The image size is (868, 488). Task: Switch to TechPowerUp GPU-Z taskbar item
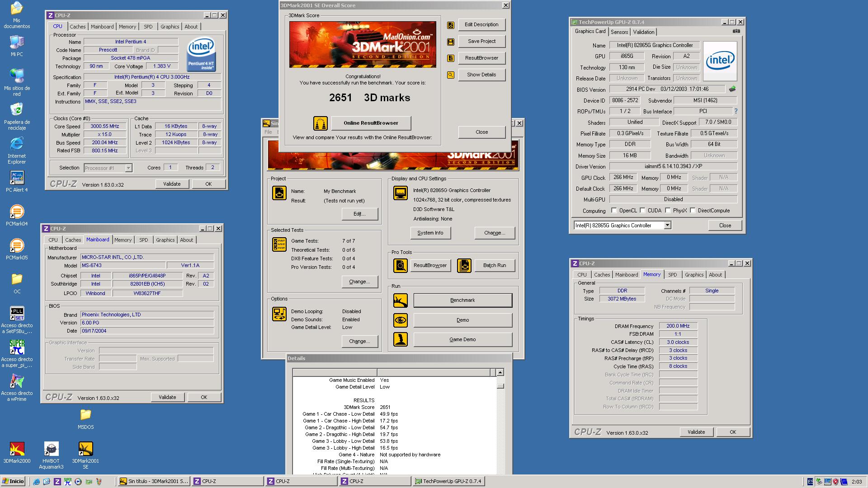(x=449, y=481)
